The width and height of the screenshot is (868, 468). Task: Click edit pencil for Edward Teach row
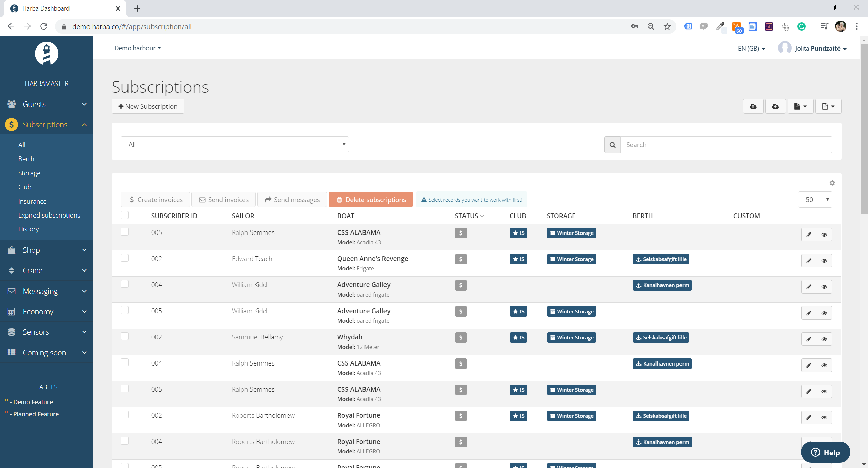click(x=809, y=261)
